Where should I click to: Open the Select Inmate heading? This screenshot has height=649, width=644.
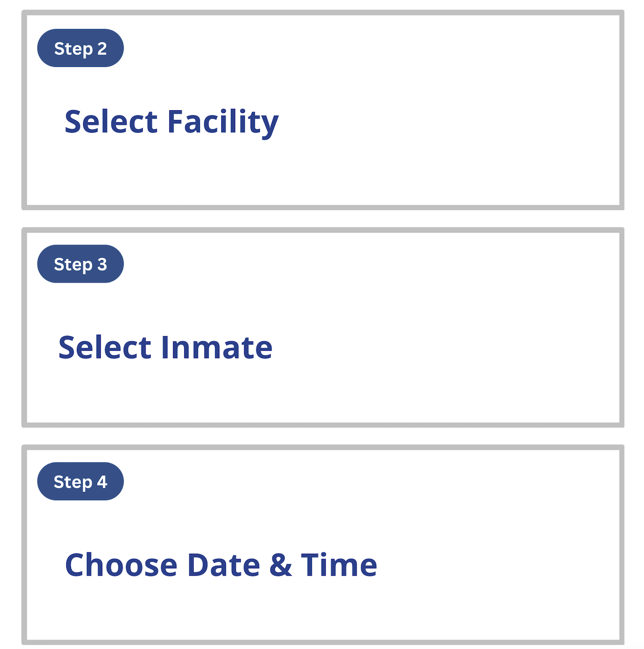point(165,347)
